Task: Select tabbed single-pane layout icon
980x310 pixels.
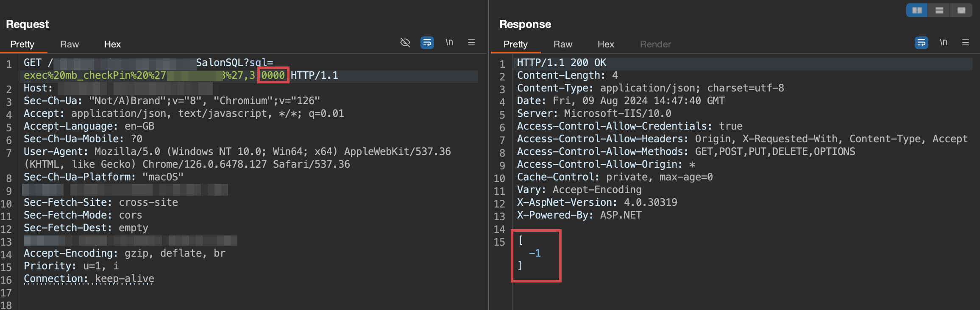Action: pyautogui.click(x=961, y=10)
